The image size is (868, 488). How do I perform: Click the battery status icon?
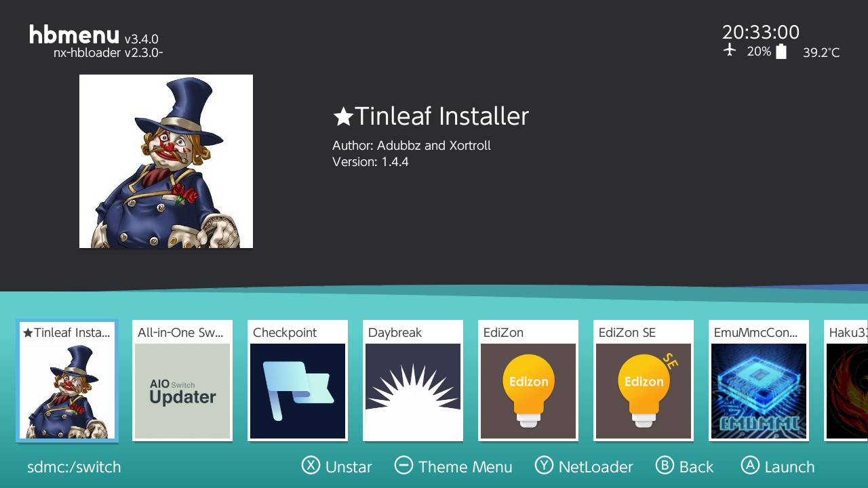point(781,52)
